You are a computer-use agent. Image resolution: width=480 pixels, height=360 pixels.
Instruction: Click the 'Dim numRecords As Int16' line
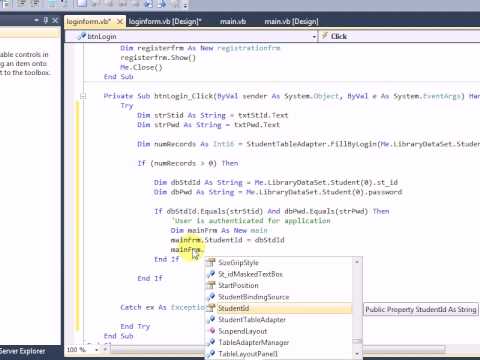308,144
